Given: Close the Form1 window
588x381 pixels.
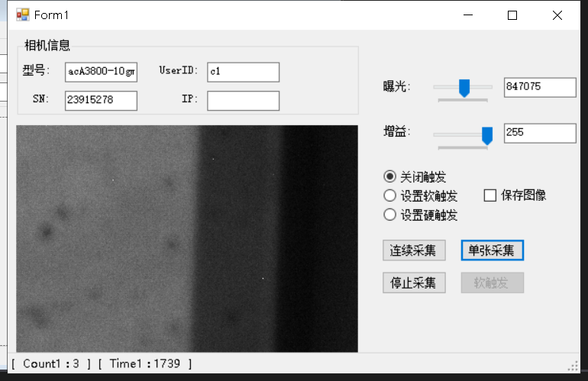Looking at the screenshot, I should 557,15.
